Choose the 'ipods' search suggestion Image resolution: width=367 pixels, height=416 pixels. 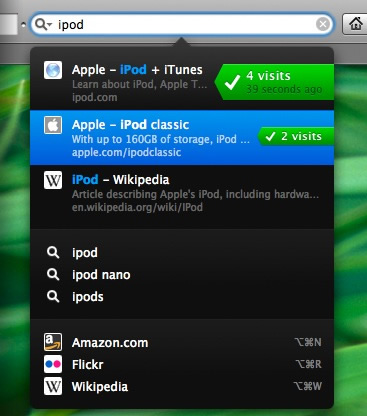[x=182, y=297]
